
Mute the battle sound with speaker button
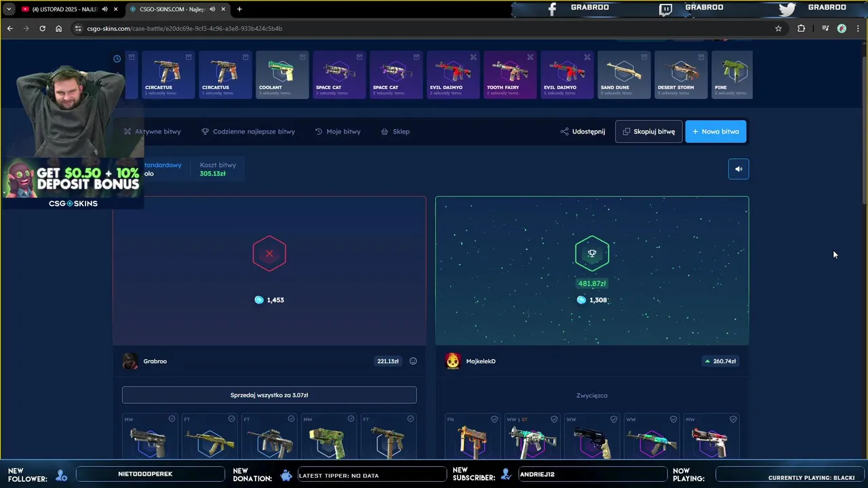738,169
